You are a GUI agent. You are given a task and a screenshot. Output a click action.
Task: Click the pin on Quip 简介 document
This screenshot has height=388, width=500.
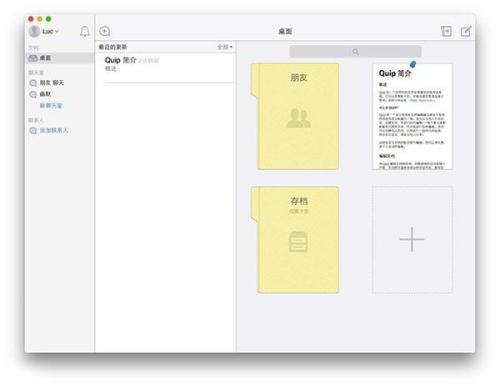pos(413,64)
